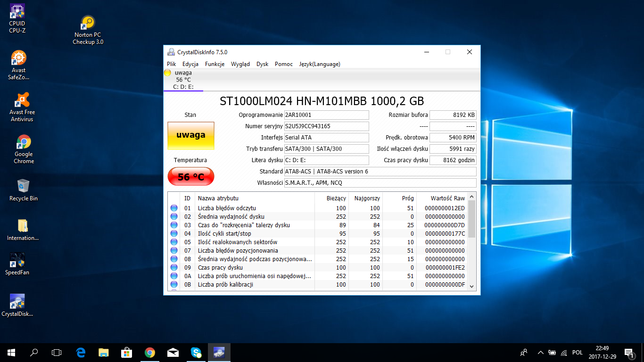Select row 04 Ilość cykli start/stop
644x362 pixels.
(318, 233)
